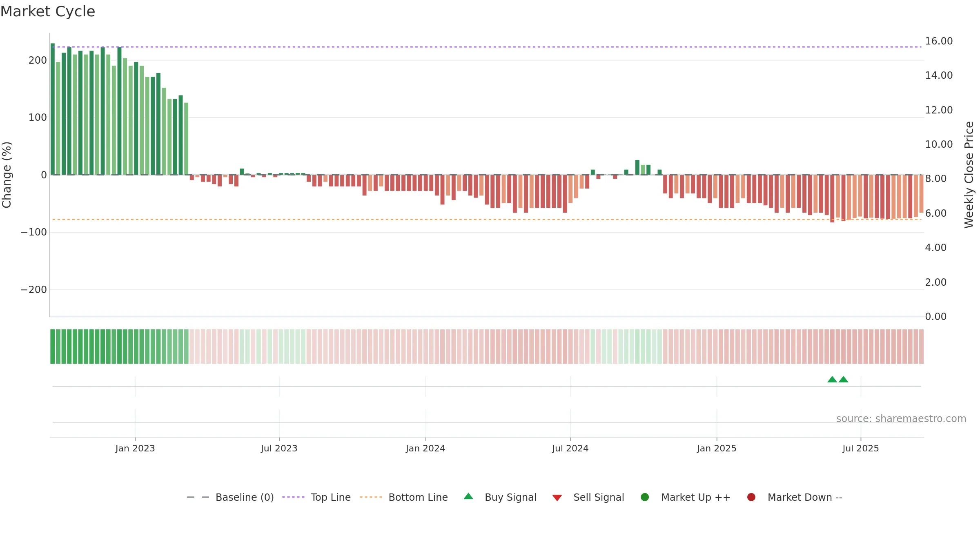Click the Jul 2023 axis label
The width and height of the screenshot is (980, 551).
(x=279, y=449)
